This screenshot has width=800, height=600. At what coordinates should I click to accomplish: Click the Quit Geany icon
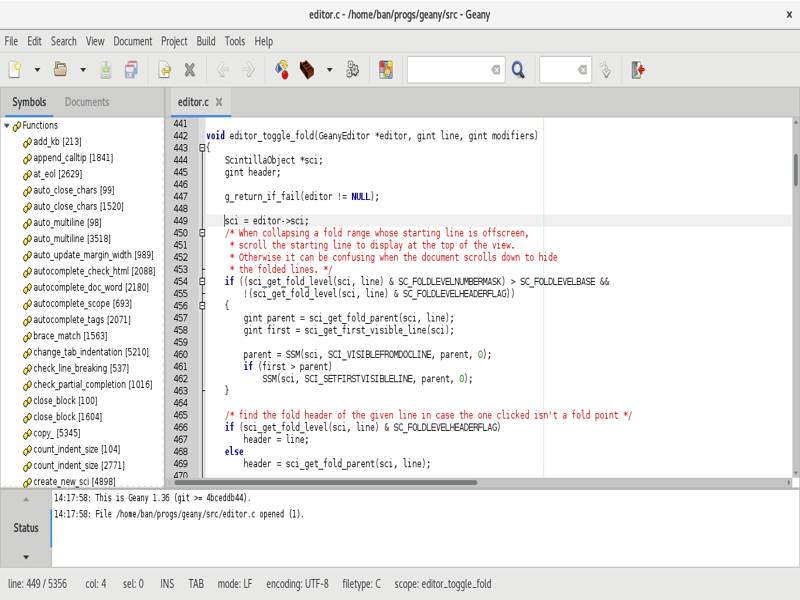(x=638, y=70)
